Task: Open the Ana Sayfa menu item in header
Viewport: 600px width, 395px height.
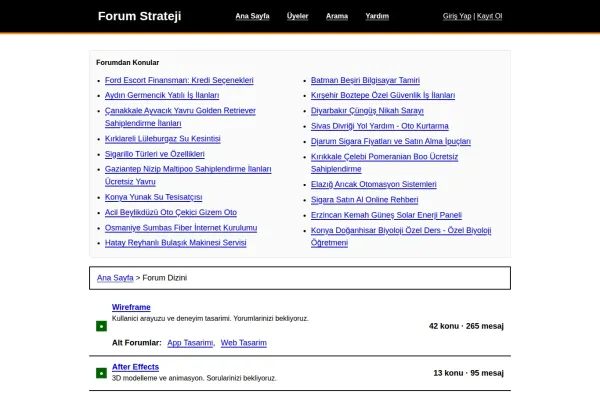Action: pyautogui.click(x=252, y=16)
